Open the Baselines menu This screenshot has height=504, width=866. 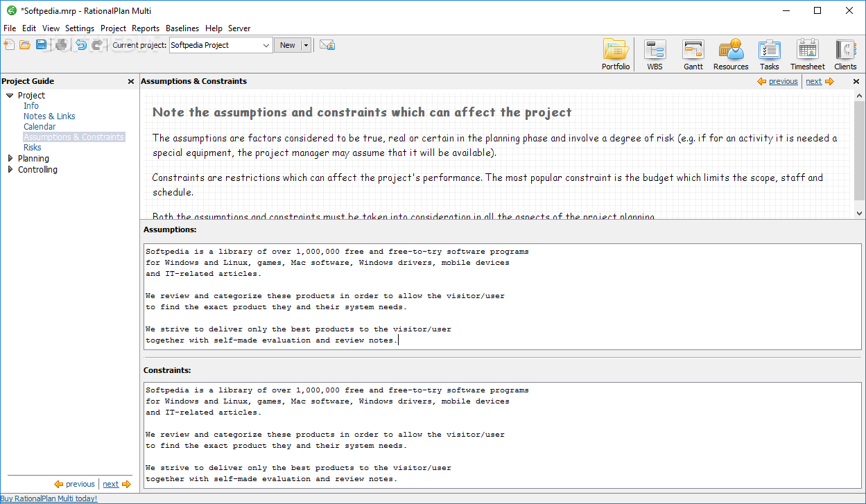pos(182,28)
